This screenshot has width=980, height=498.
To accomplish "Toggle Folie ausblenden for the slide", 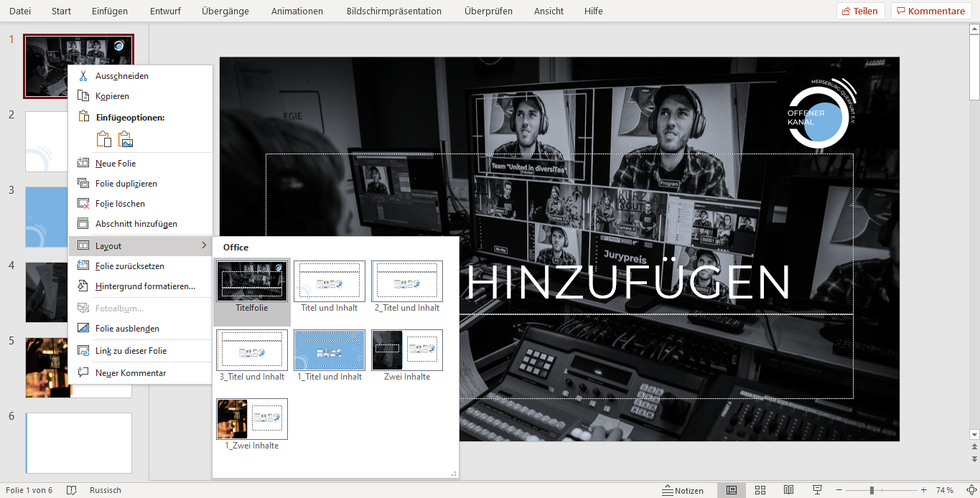I will [x=127, y=329].
